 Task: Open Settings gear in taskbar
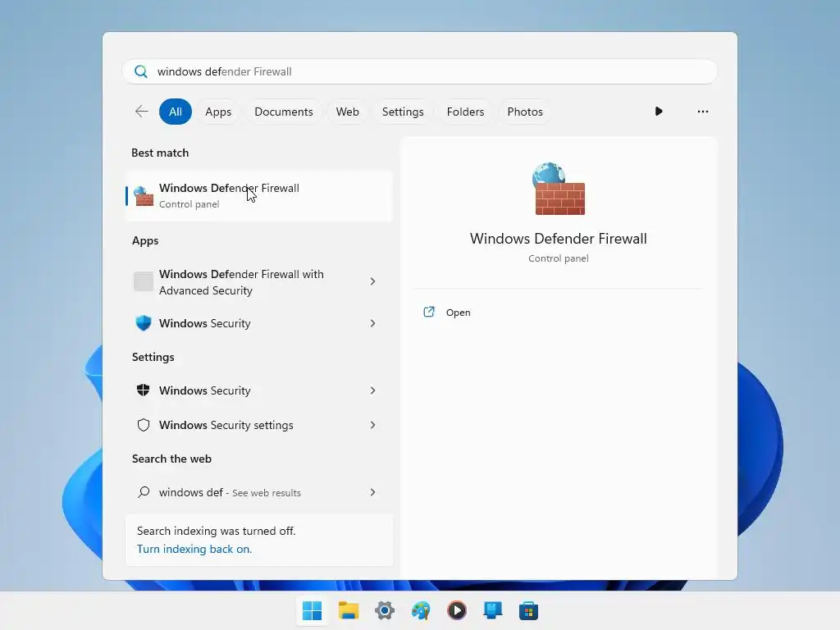[x=384, y=610]
